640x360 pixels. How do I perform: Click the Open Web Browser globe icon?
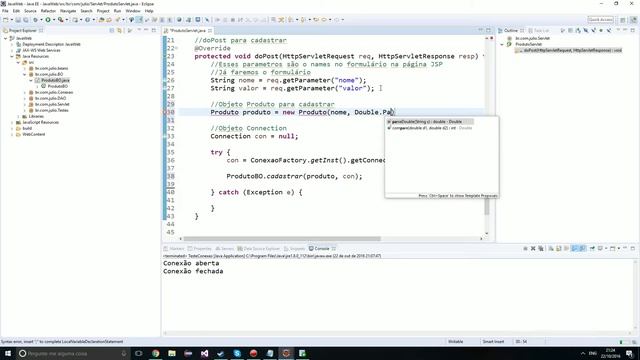point(179,20)
